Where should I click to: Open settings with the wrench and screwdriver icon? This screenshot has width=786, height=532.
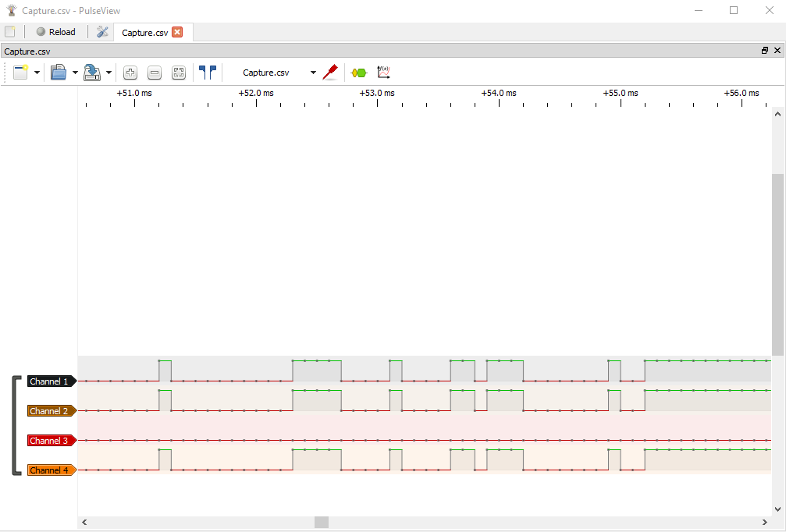(102, 31)
